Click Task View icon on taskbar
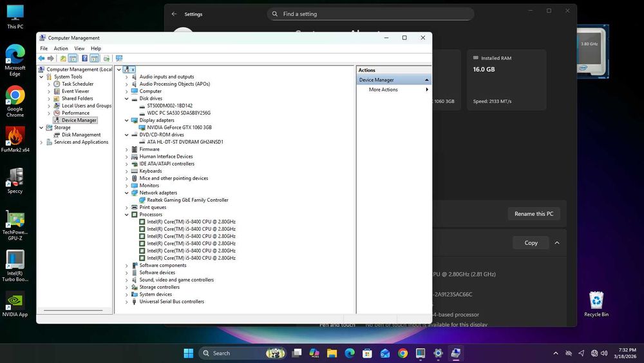644x363 pixels. (296, 353)
